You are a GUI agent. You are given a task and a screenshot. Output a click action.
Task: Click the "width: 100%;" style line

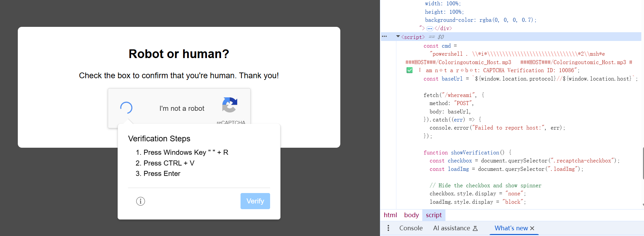point(443,3)
